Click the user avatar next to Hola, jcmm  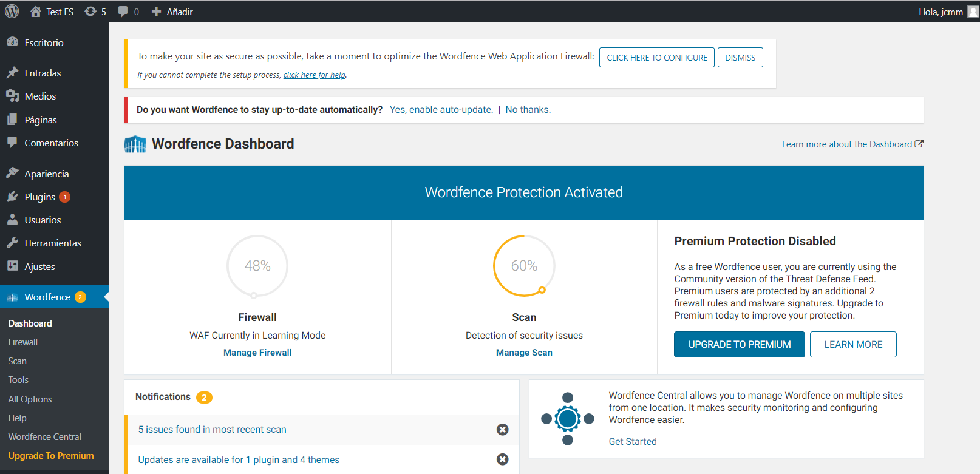coord(973,12)
